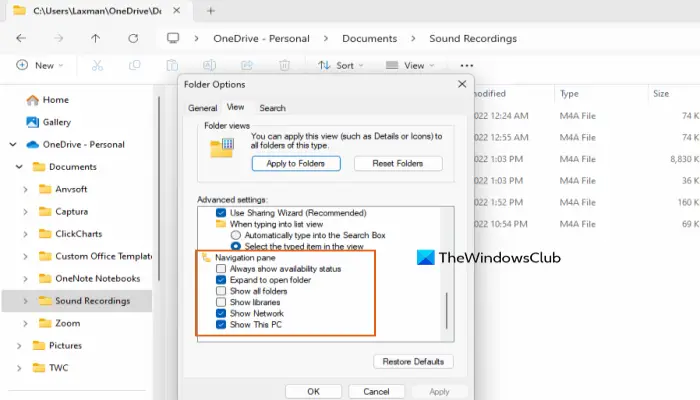Collapse the OneDrive - Personal tree node

pos(13,144)
